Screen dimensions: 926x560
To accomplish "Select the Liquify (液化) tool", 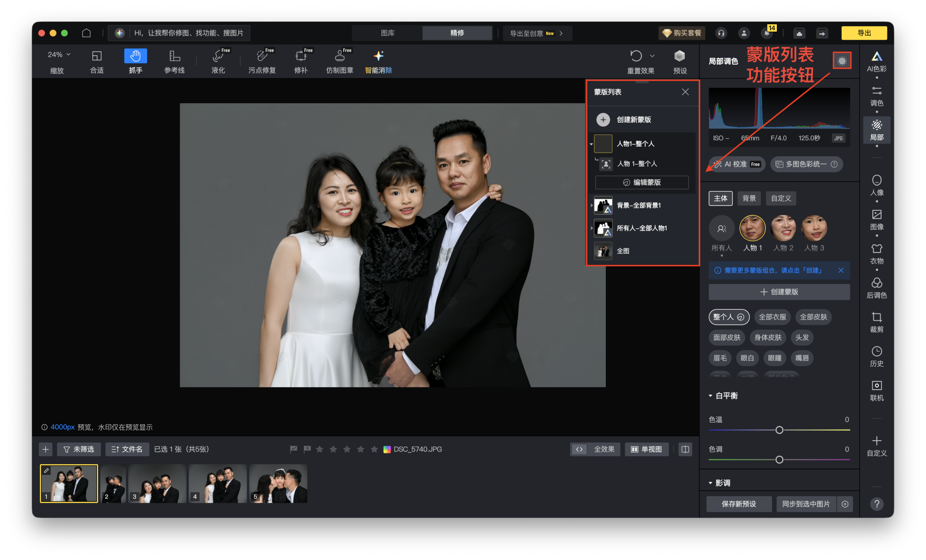I will coord(218,60).
